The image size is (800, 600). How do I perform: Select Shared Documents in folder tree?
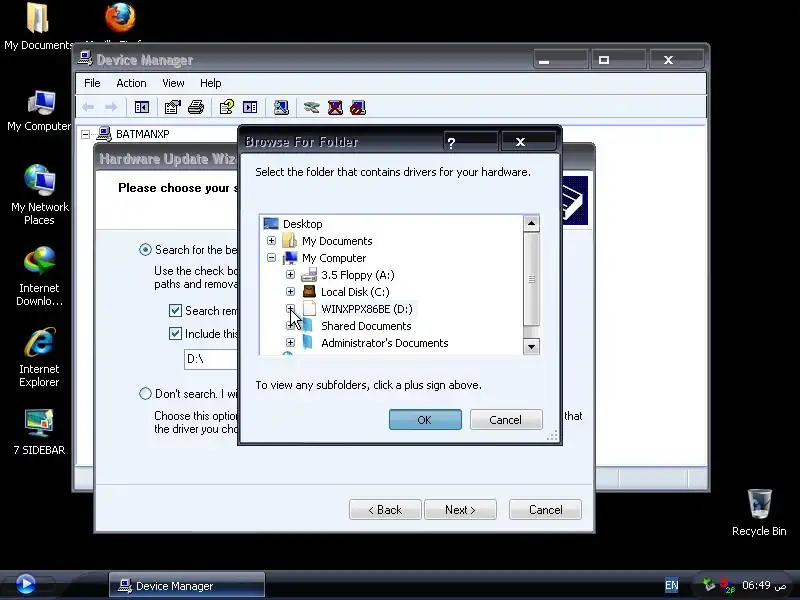coord(366,326)
